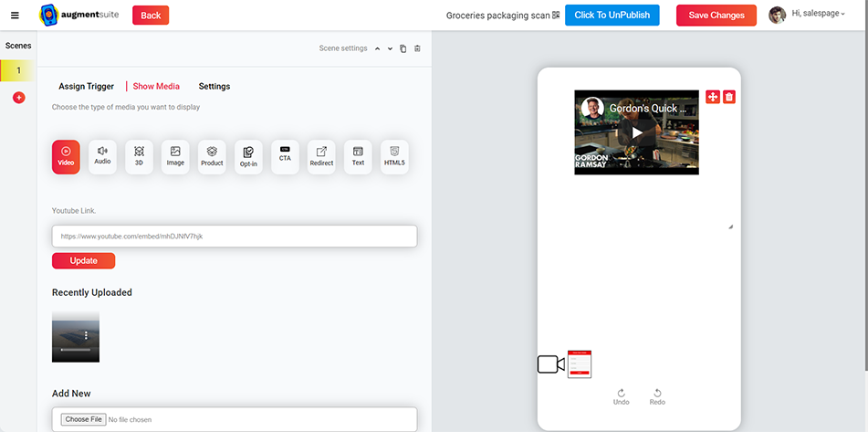Click the "Groceries packaging scan" project name
This screenshot has height=432, width=868.
498,16
